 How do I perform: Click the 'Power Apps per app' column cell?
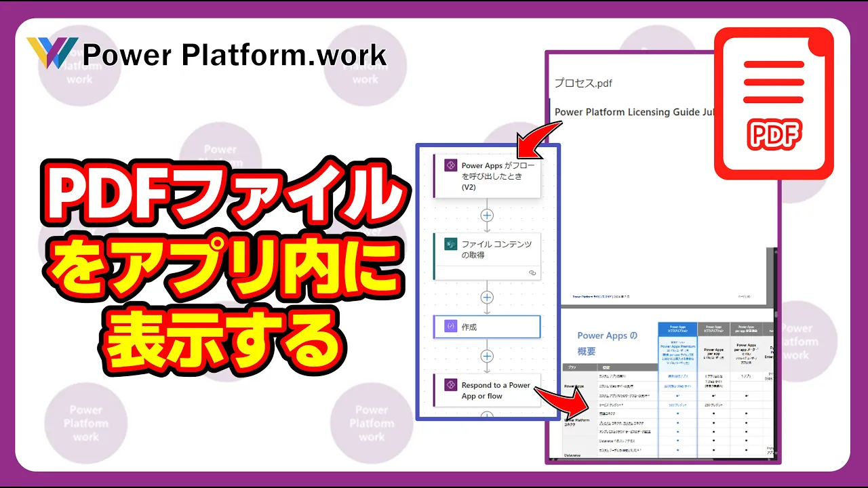pos(713,353)
